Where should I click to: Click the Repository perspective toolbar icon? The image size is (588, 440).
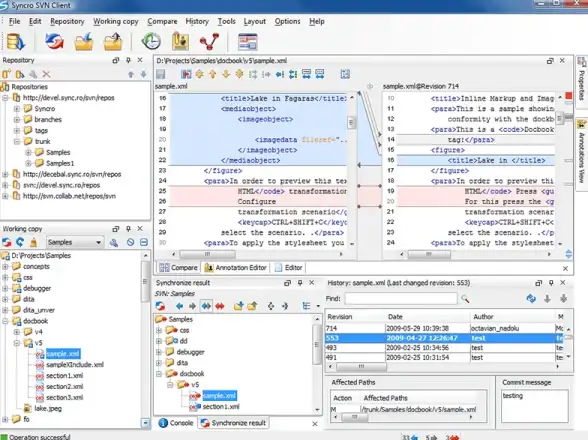pos(248,42)
